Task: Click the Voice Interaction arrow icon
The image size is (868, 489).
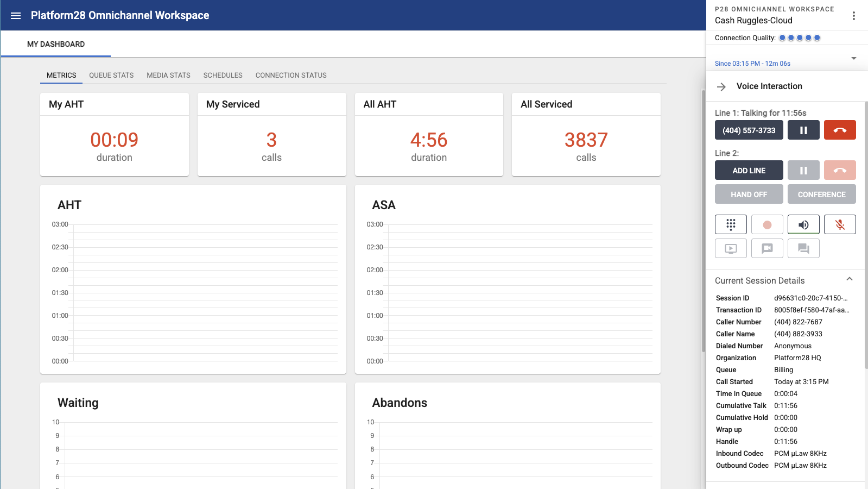Action: click(721, 87)
